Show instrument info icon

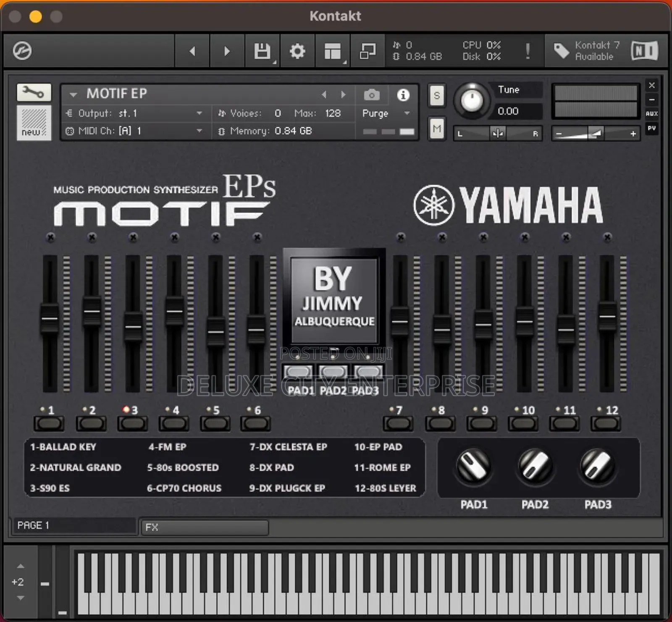click(x=403, y=95)
